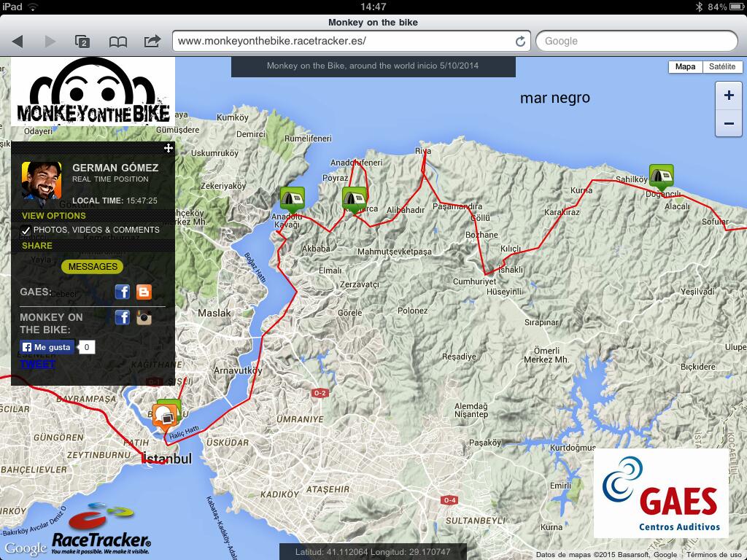The image size is (747, 560).
Task: Click the VIEW OPTIONS heading
Action: pyautogui.click(x=54, y=216)
